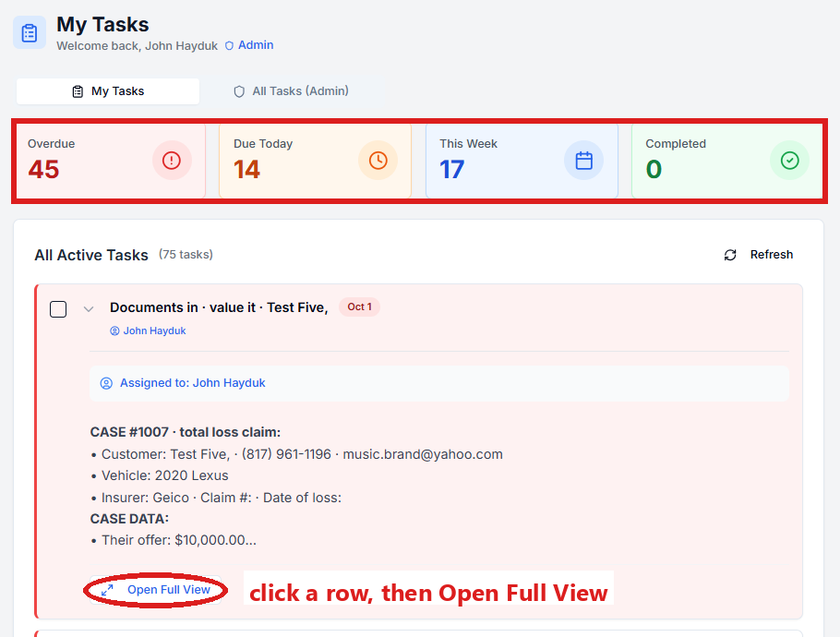Screen dimensions: 840x637
Task: Click the Completed checkmark circle icon
Action: pos(789,161)
